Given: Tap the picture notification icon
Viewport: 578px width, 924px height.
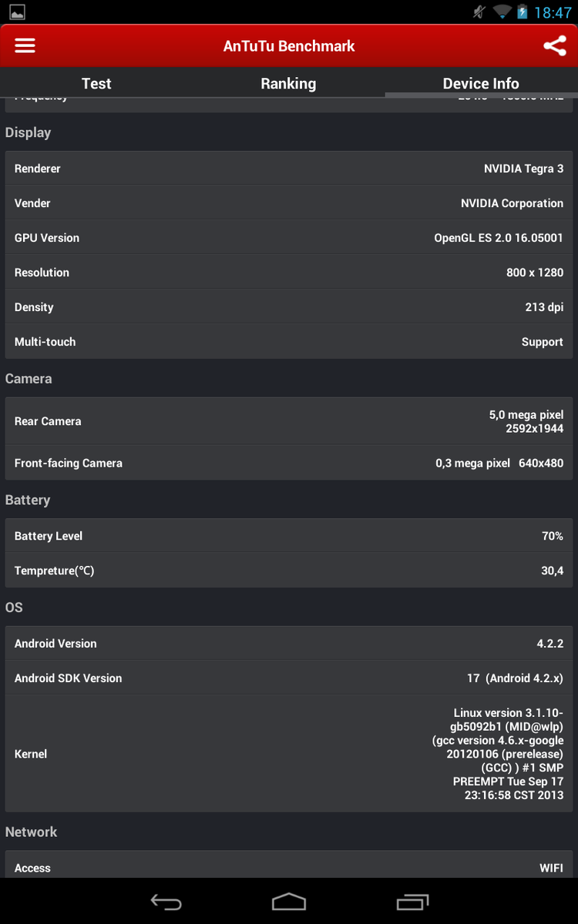Looking at the screenshot, I should point(17,12).
